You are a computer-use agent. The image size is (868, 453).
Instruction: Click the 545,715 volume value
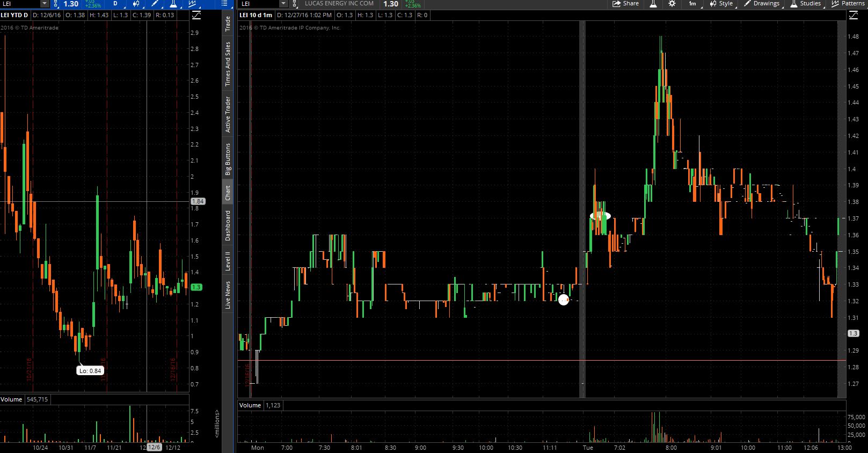37,399
